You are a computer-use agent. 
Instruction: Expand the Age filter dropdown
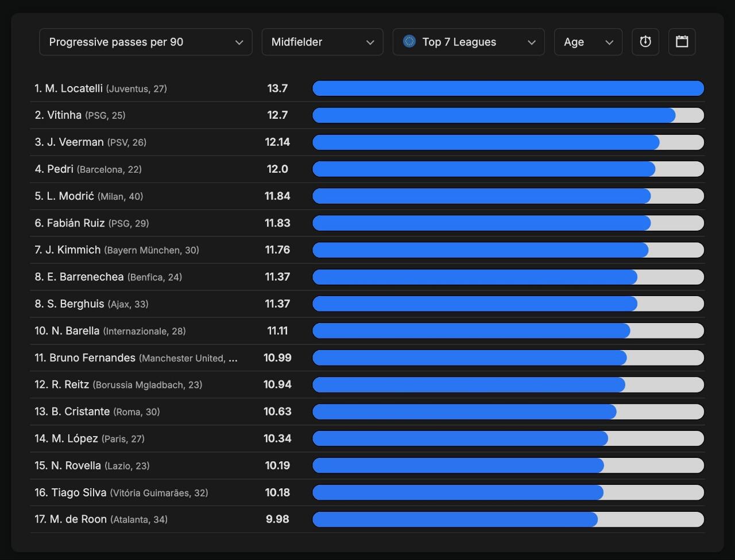(x=587, y=42)
